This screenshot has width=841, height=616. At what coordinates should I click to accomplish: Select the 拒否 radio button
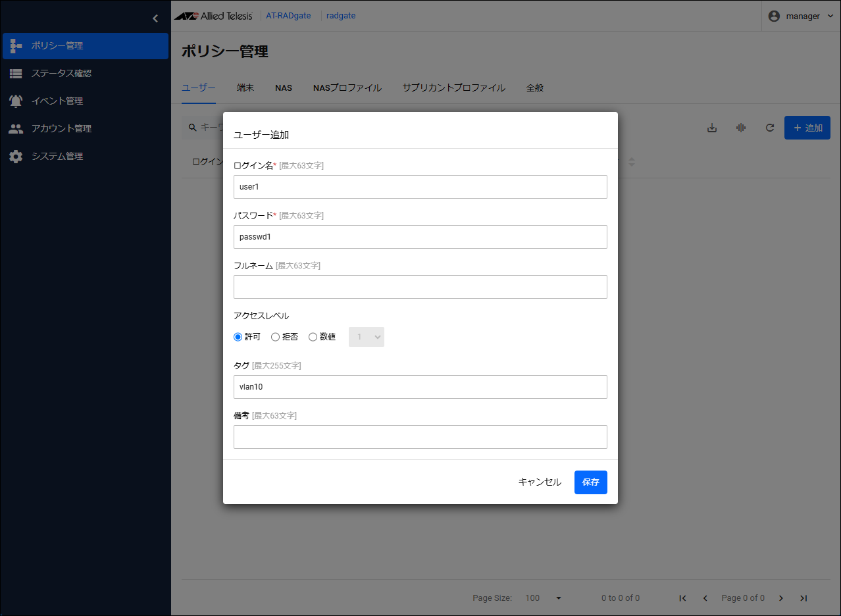pyautogui.click(x=276, y=337)
